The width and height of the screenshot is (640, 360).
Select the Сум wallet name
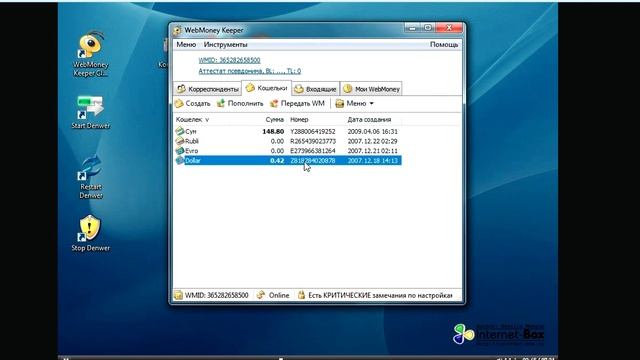coord(191,131)
